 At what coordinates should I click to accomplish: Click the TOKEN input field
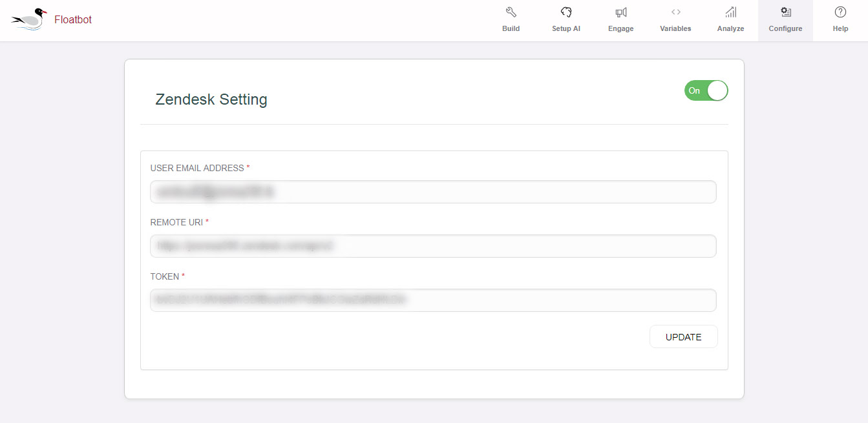(433, 300)
